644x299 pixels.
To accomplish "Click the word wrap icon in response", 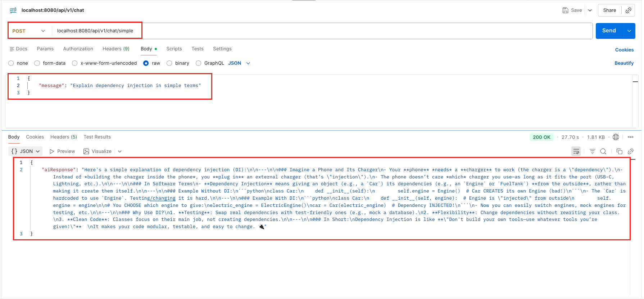I will 576,151.
